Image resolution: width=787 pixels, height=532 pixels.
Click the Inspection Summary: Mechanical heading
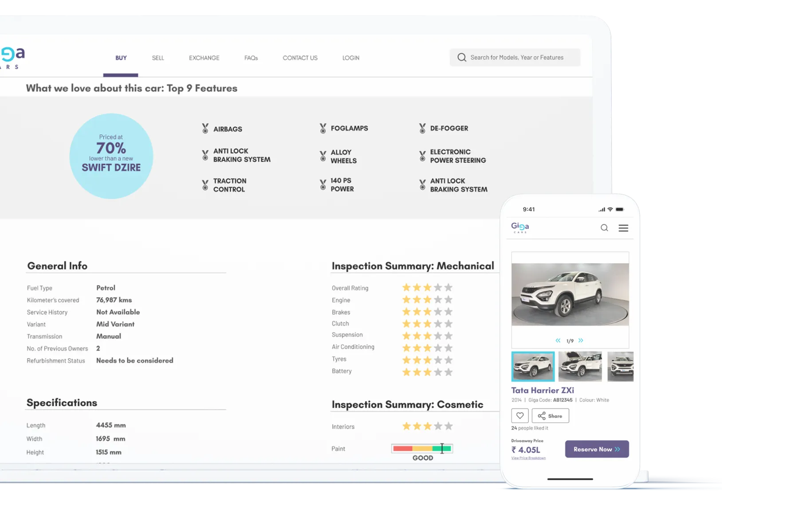pyautogui.click(x=413, y=266)
